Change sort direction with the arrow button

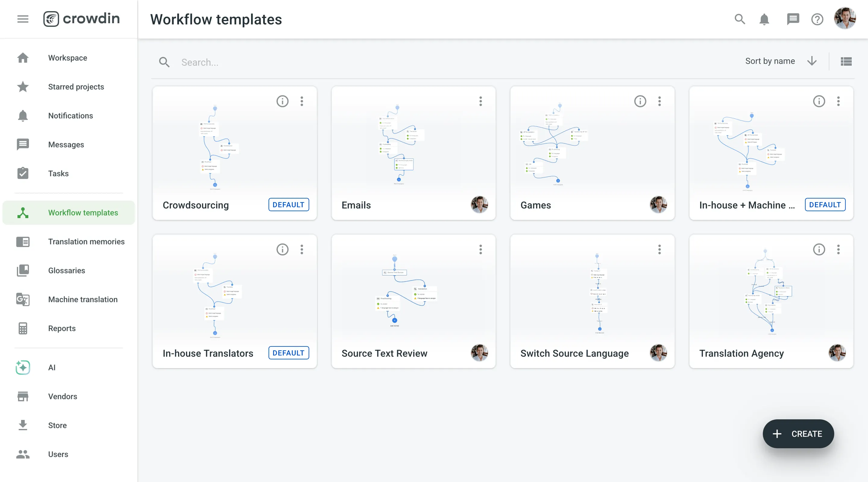point(812,61)
